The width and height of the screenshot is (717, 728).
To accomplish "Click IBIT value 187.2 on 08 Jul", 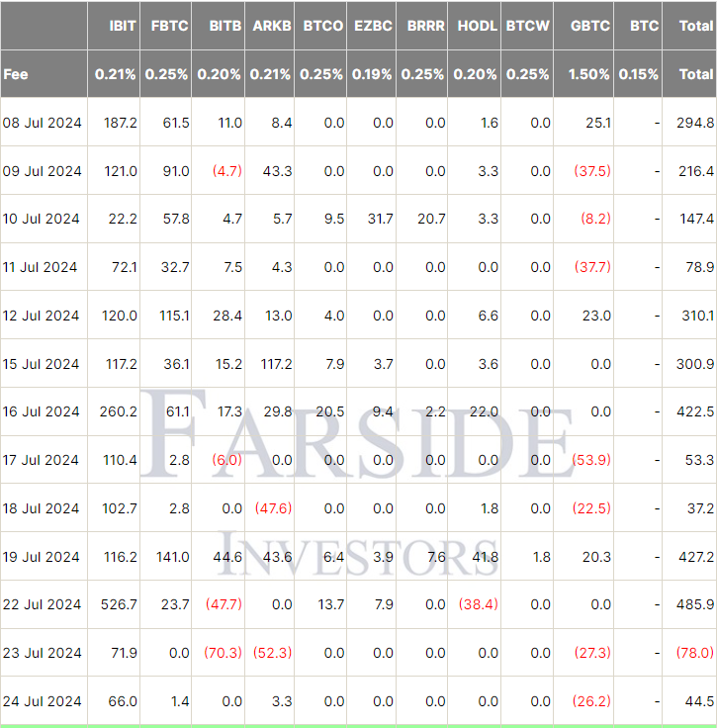I will tap(121, 123).
